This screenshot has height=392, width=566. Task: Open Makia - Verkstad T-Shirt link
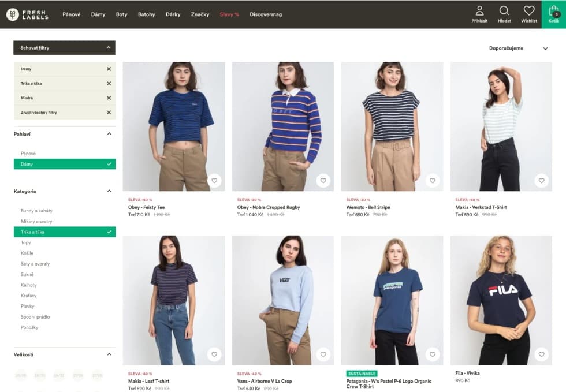point(481,207)
